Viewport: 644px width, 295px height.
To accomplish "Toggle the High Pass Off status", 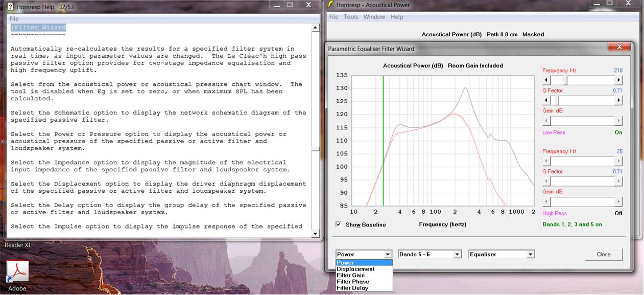I will pyautogui.click(x=618, y=213).
